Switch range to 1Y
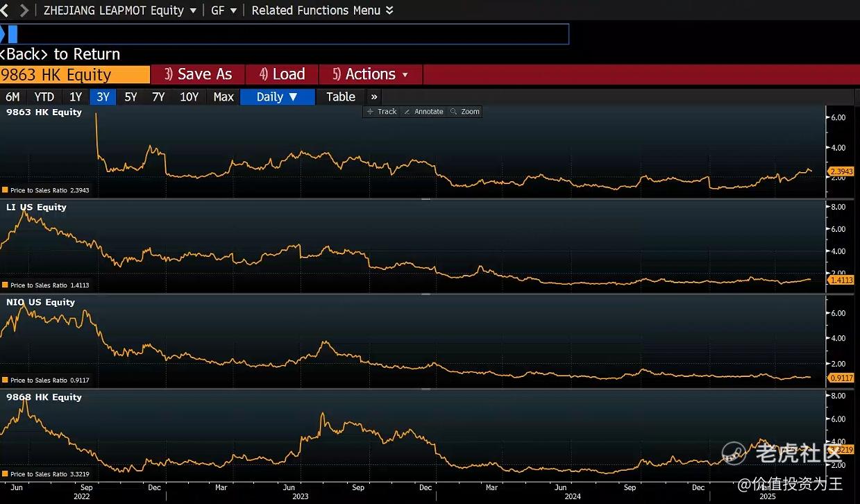The image size is (860, 504). point(76,97)
